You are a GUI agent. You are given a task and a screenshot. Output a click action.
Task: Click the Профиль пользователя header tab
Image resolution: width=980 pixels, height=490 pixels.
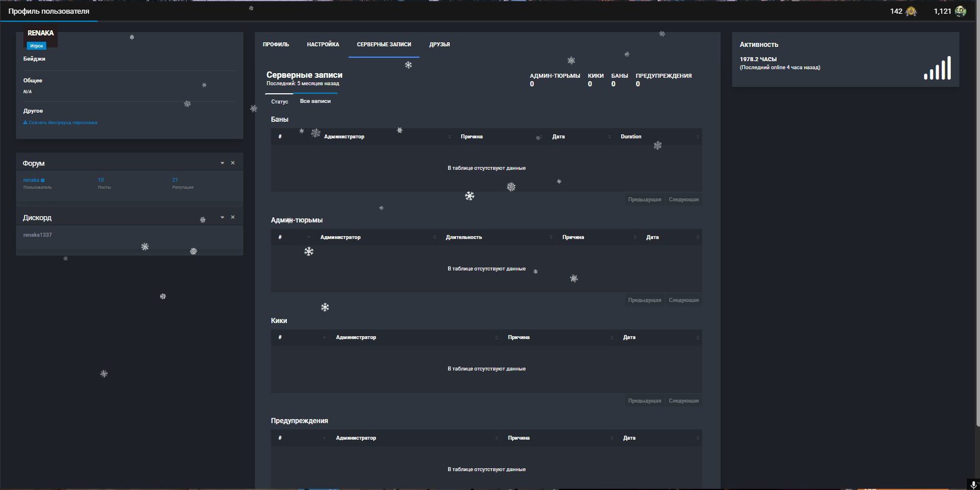pyautogui.click(x=49, y=11)
